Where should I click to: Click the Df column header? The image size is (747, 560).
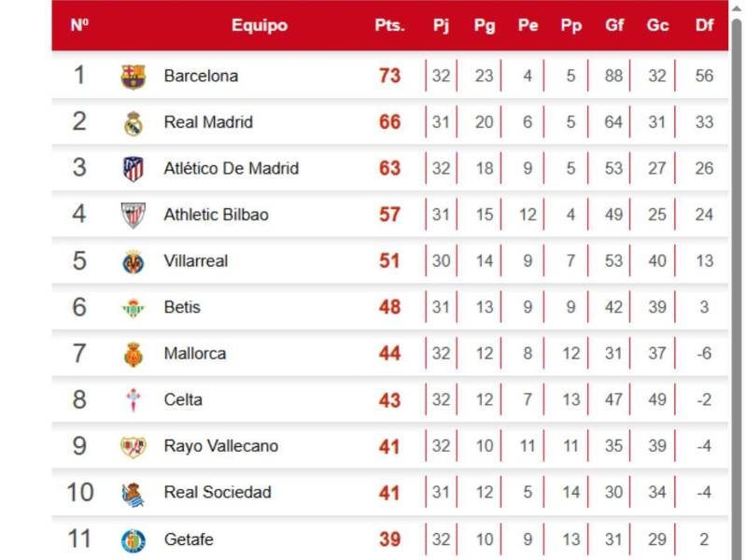coord(704,25)
